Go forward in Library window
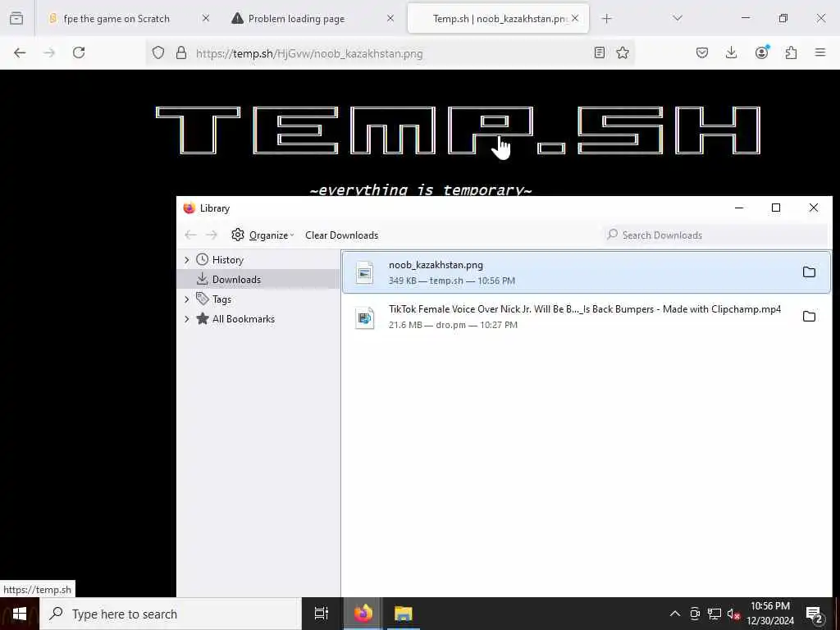Viewport: 840px width, 630px height. [x=212, y=235]
